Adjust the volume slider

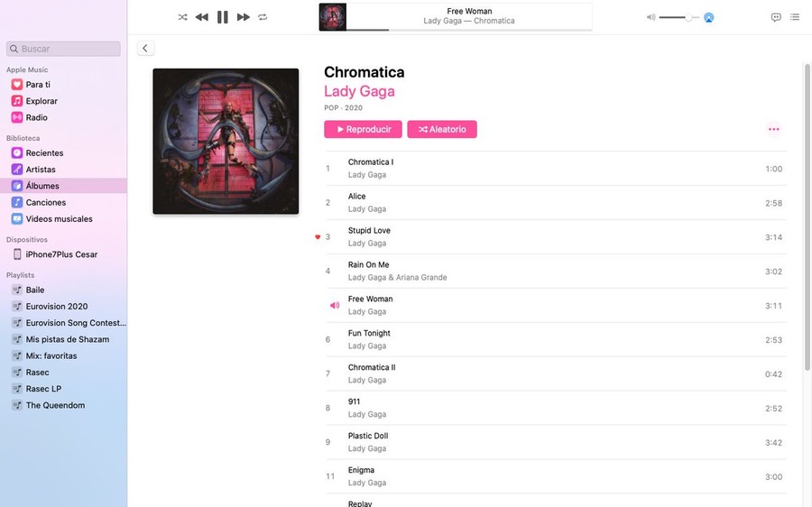[678, 18]
